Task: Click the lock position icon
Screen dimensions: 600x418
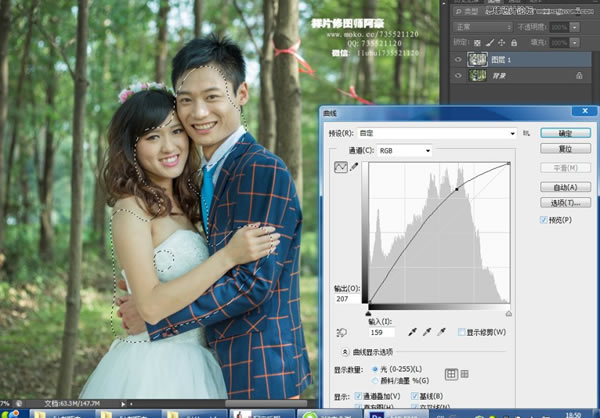Action: (502, 42)
